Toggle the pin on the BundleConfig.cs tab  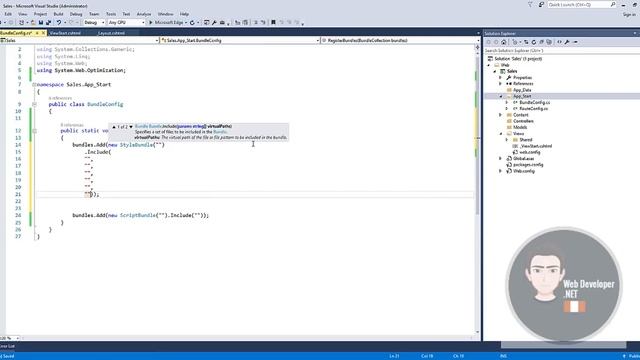(x=37, y=33)
